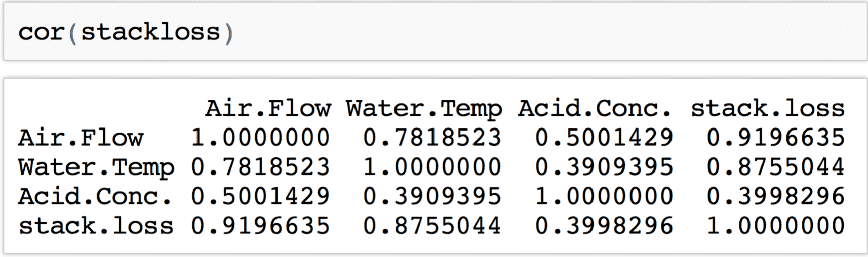Click the Air.Flow row label
868x257 pixels.
tap(81, 138)
